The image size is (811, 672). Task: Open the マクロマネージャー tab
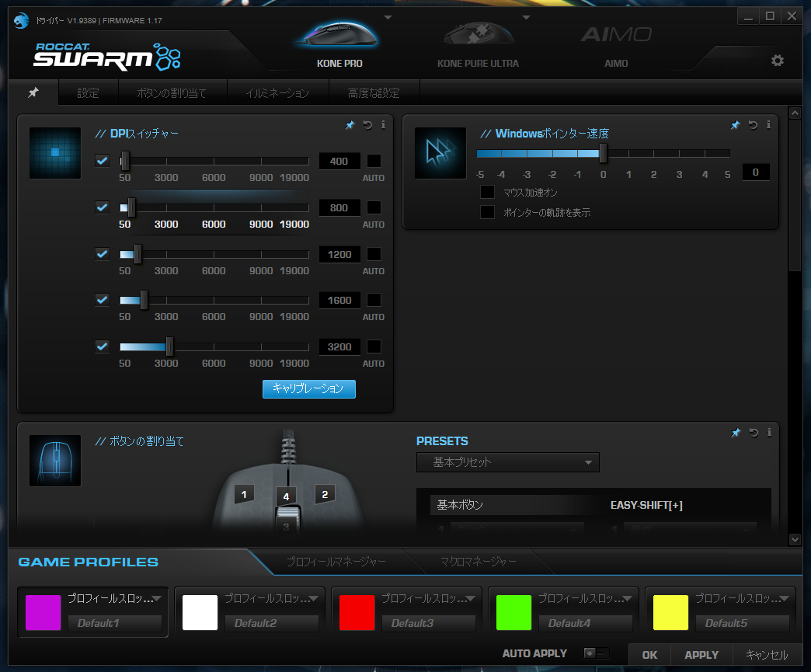pos(478,562)
